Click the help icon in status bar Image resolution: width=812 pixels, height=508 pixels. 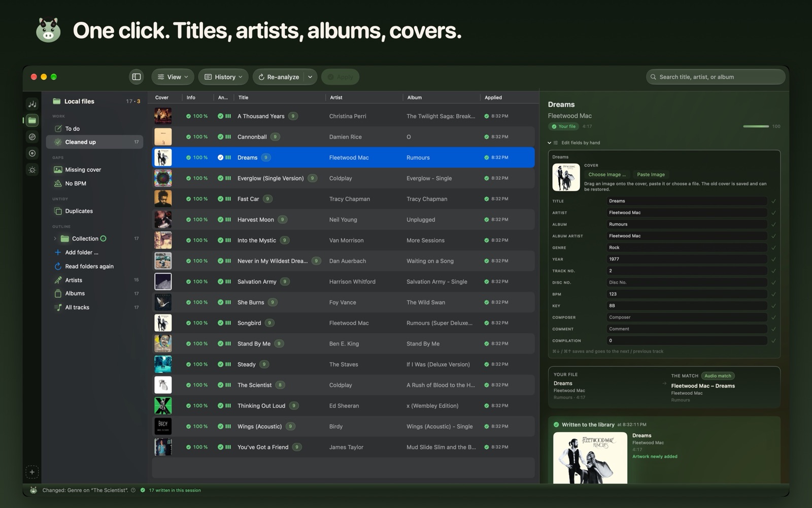click(133, 490)
